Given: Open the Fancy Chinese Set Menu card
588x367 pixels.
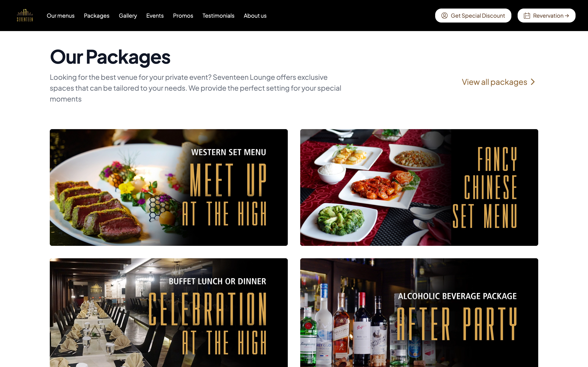Looking at the screenshot, I should coord(419,187).
